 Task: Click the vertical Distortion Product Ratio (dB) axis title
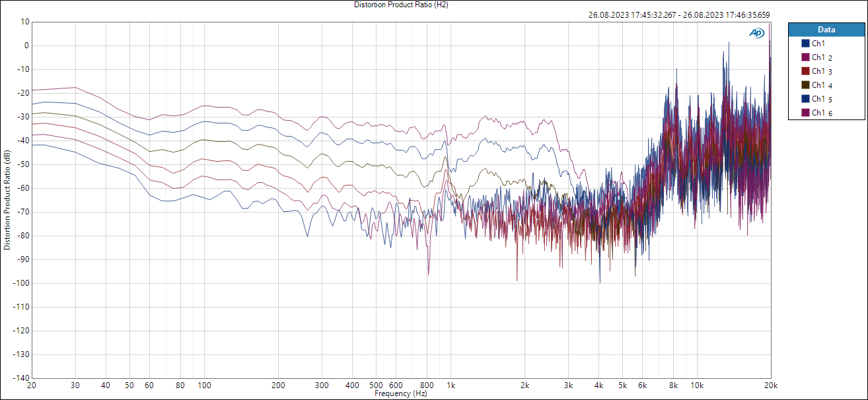point(7,200)
